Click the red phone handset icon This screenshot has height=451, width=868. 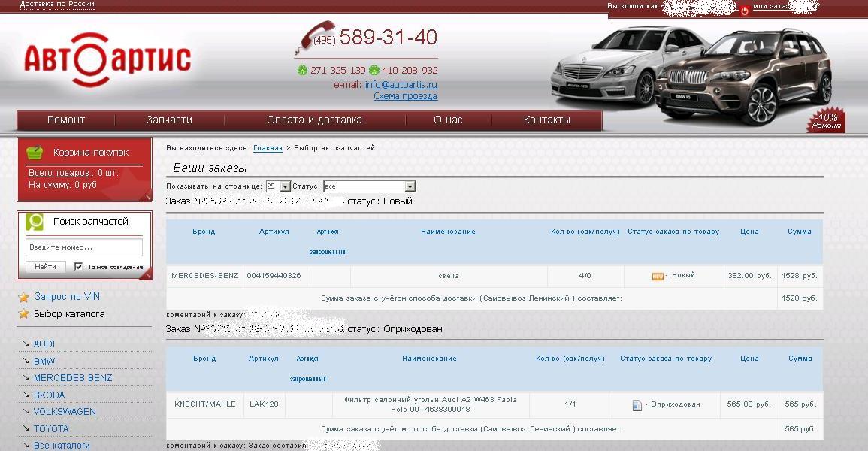[316, 38]
